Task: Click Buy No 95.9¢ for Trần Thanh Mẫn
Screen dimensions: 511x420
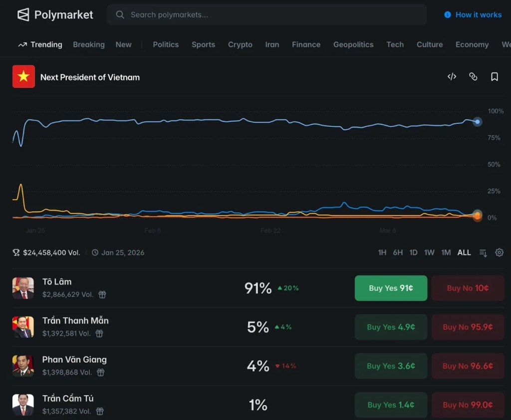Action: pyautogui.click(x=468, y=327)
